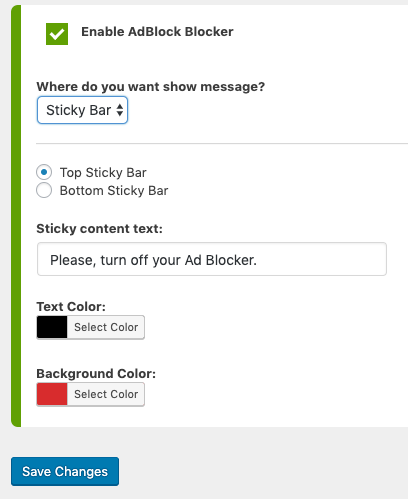Image resolution: width=408 pixels, height=499 pixels.
Task: Click the 'Background Color:' label
Action: coord(96,374)
